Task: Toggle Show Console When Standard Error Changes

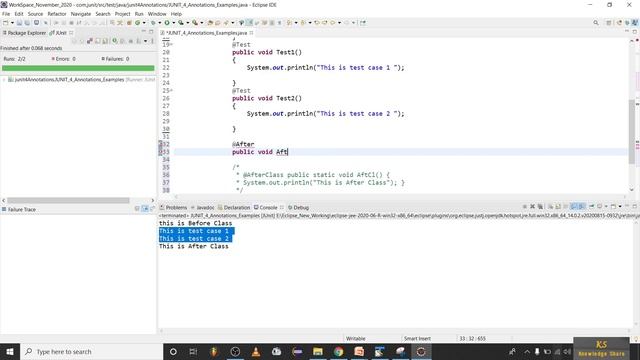Action: pyautogui.click(x=582, y=207)
